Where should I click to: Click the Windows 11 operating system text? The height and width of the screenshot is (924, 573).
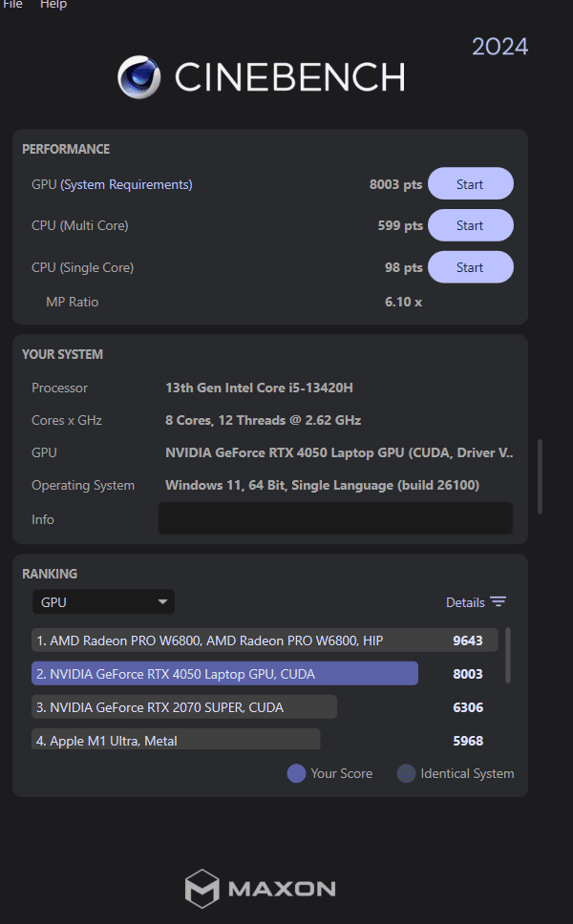point(322,485)
